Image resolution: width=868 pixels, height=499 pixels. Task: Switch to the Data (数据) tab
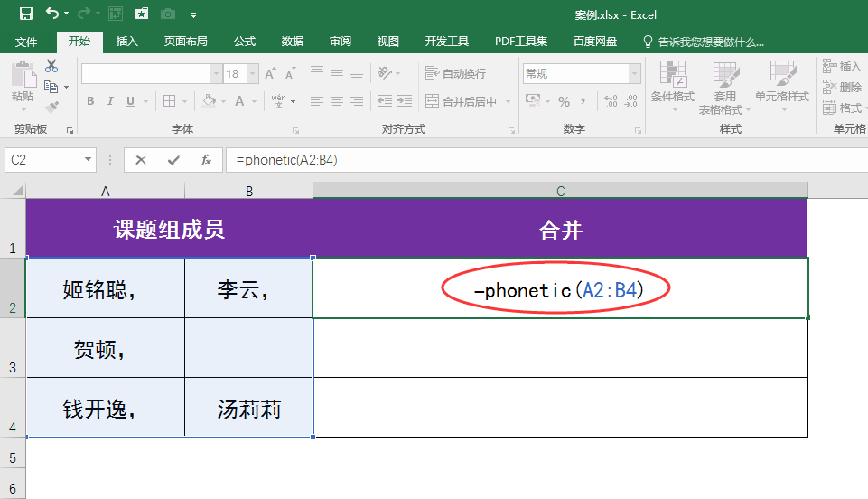click(293, 42)
